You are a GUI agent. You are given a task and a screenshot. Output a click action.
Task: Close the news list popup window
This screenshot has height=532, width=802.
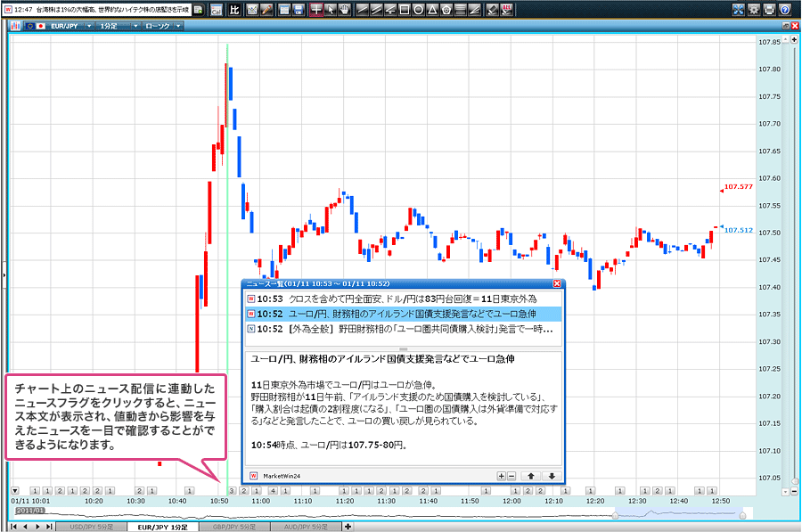[557, 283]
